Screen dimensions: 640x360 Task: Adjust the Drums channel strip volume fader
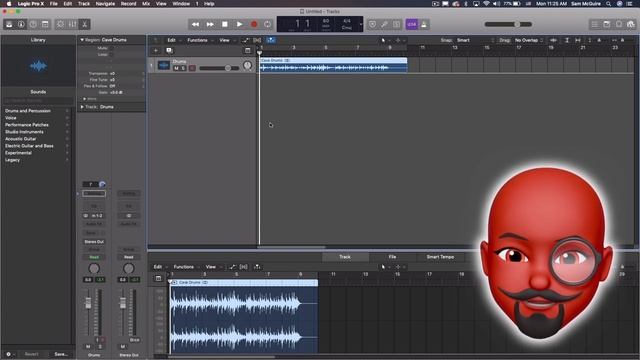[x=88, y=303]
